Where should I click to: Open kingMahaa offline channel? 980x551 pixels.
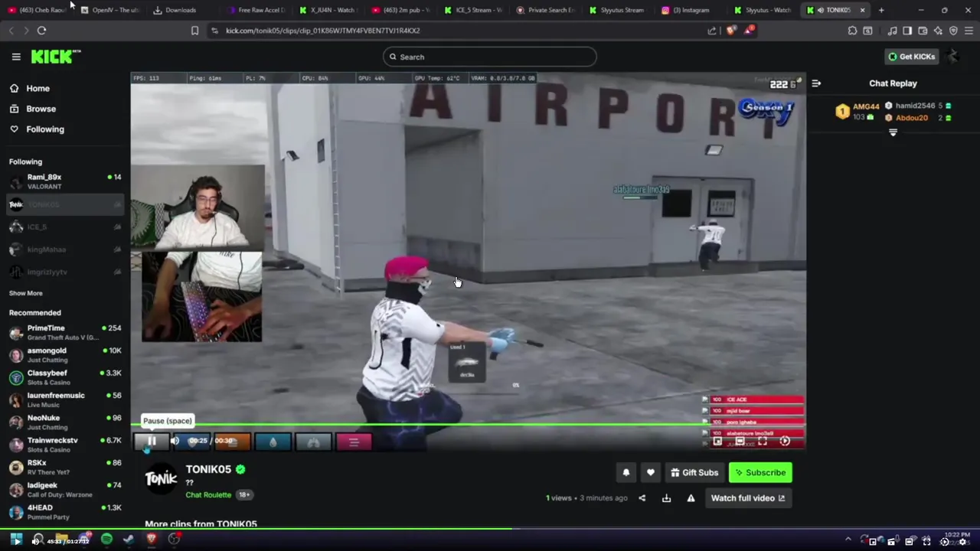tap(64, 249)
